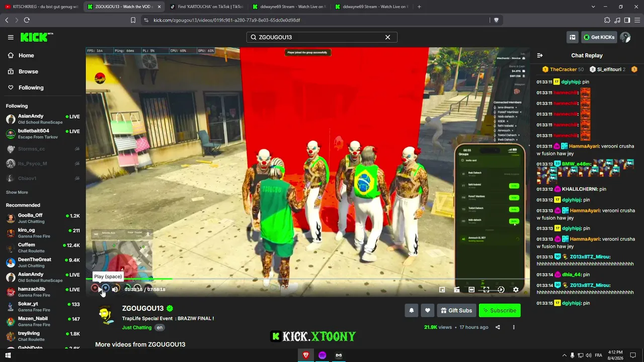Screen dimensions: 644x362
Task: Toggle the browser sidebar panel
Action: tap(627, 20)
